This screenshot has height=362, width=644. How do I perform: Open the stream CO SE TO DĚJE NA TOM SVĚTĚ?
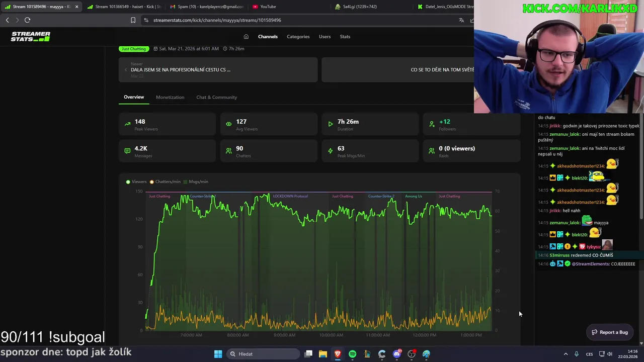pos(397,69)
